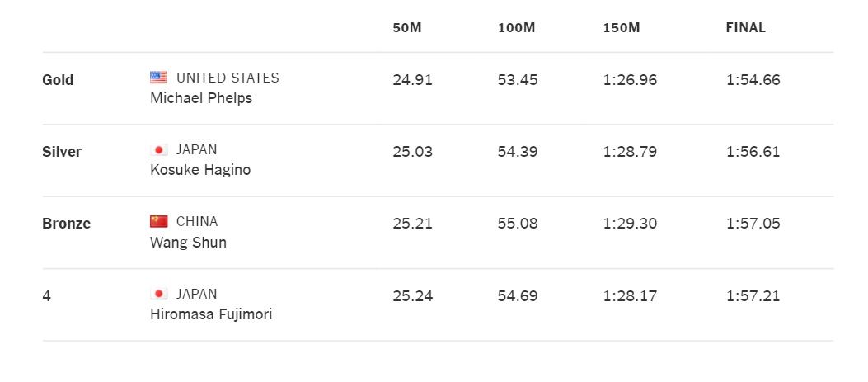This screenshot has height=382, width=868.
Task: Click the name Michael Phelps
Action: [x=201, y=98]
